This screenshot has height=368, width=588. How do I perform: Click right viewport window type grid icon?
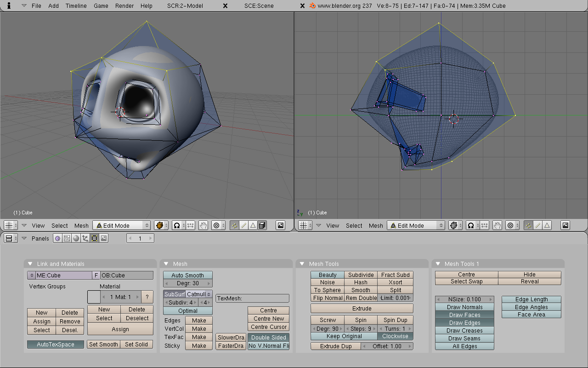[x=305, y=225]
